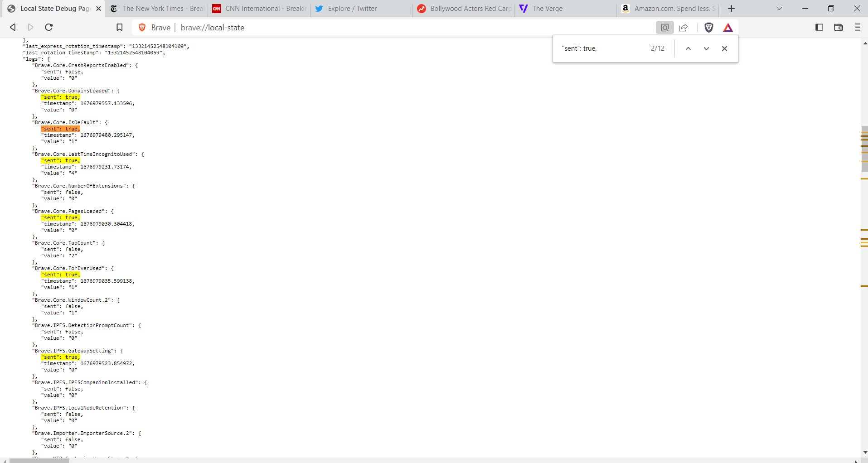Jump to the next 'sent: true' match
Image resolution: width=868 pixels, height=463 pixels.
[x=706, y=48]
